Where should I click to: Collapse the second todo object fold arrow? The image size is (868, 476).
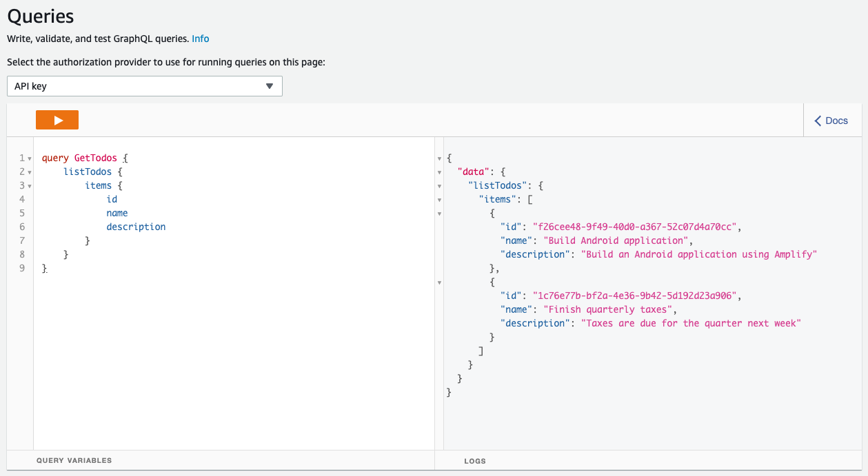440,282
